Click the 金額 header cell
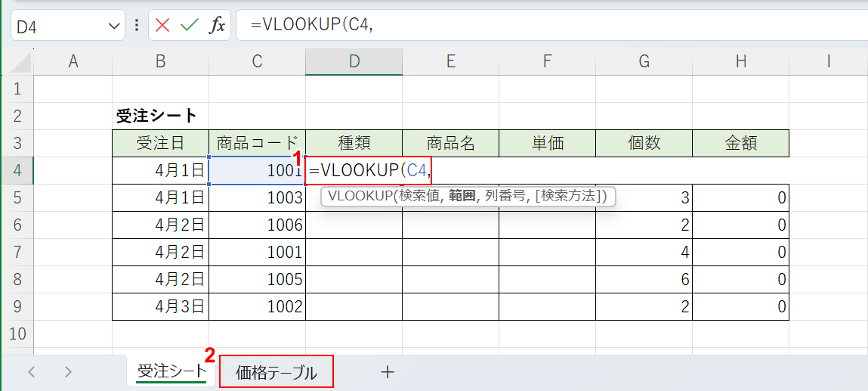868x391 pixels. pos(740,143)
